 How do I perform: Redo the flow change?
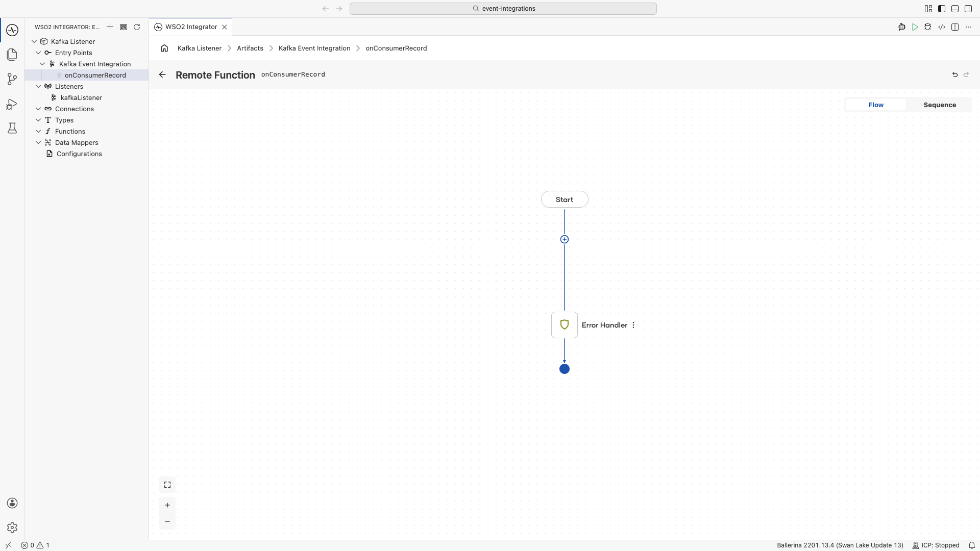[x=966, y=74]
